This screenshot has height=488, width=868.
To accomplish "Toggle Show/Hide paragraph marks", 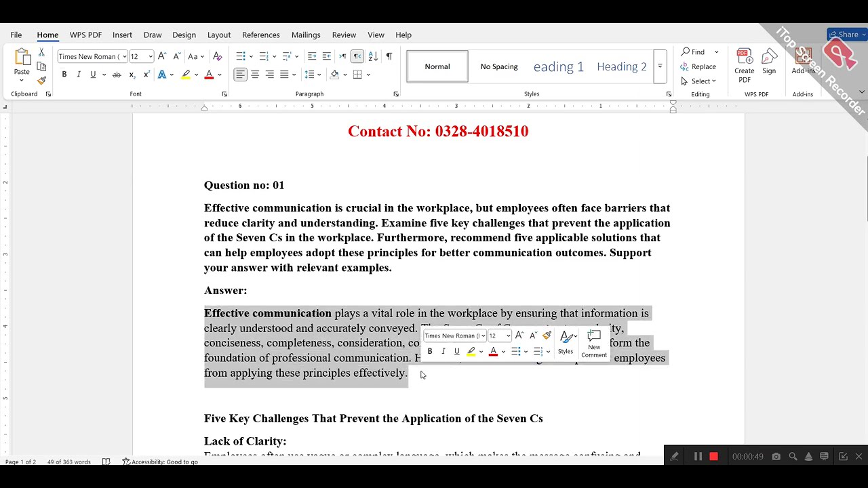I will (389, 56).
